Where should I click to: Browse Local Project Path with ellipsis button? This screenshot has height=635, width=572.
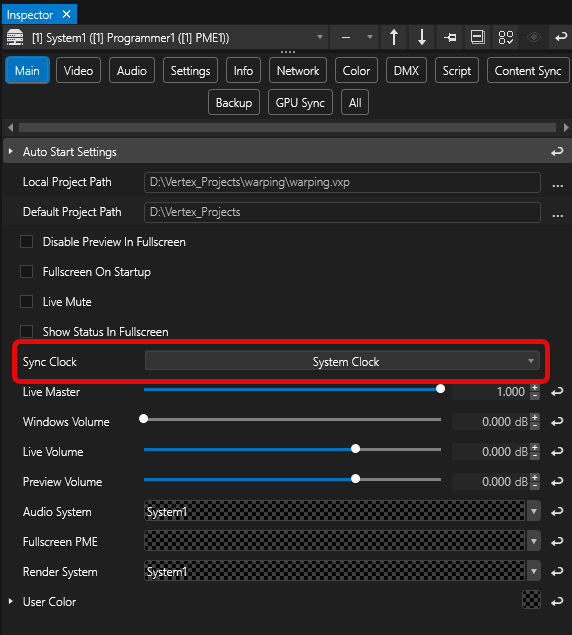[x=558, y=185]
